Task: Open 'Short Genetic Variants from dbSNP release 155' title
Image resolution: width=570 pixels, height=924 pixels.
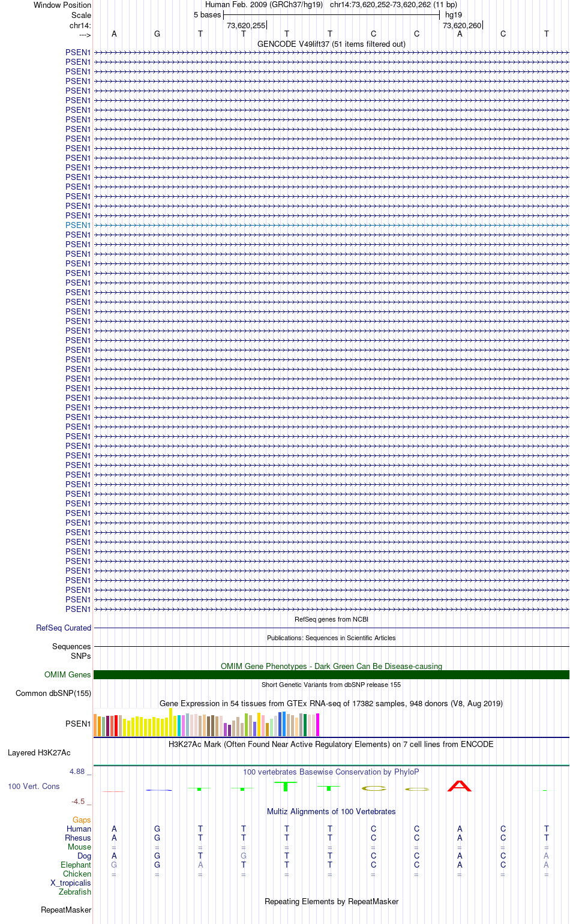Action: pyautogui.click(x=331, y=685)
